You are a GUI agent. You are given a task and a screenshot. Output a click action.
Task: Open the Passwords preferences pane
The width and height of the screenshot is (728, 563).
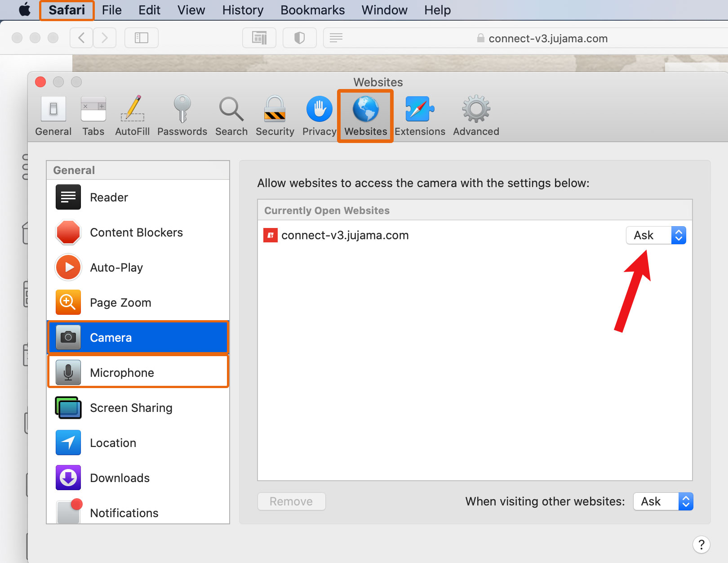[182, 116]
